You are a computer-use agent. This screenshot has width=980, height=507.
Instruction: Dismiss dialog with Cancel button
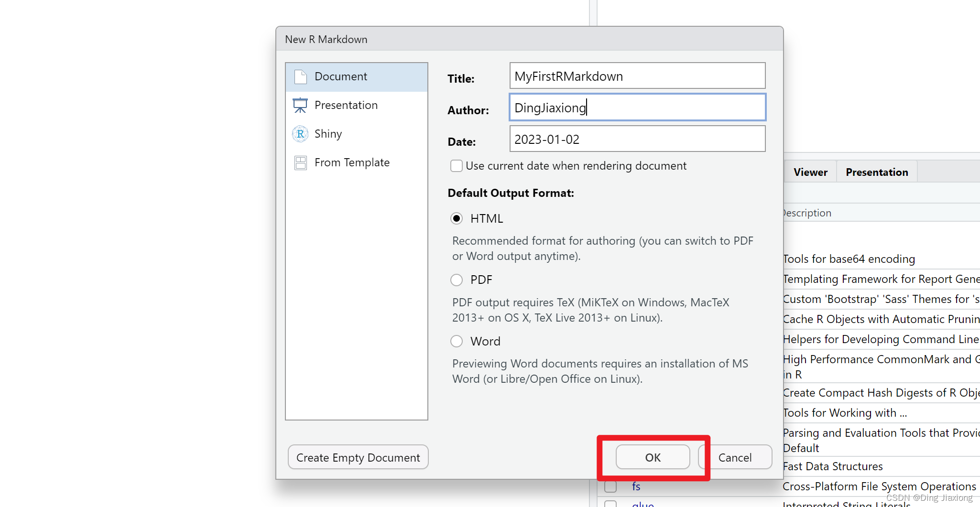coord(735,457)
